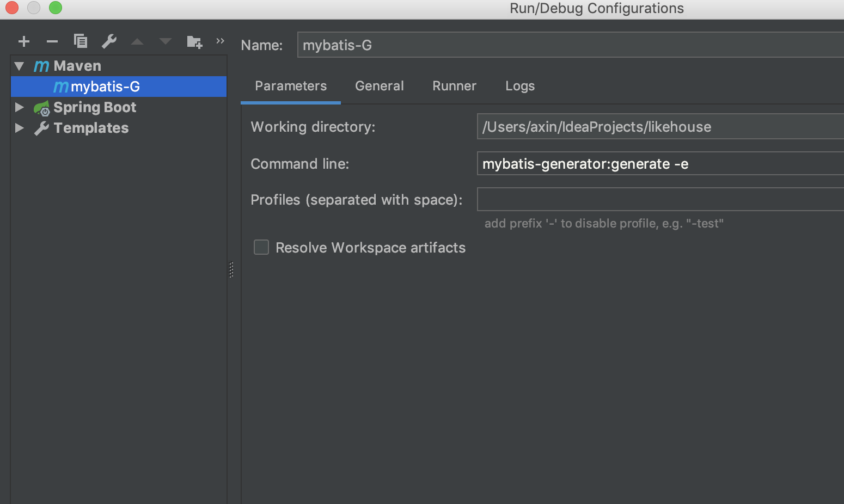Viewport: 844px width, 504px height.
Task: Add a new configuration with plus icon
Action: point(24,41)
